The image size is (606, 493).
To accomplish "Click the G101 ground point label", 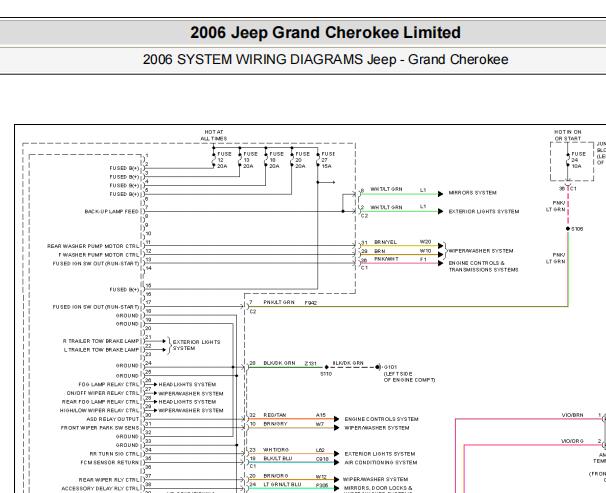I will pyautogui.click(x=390, y=367).
